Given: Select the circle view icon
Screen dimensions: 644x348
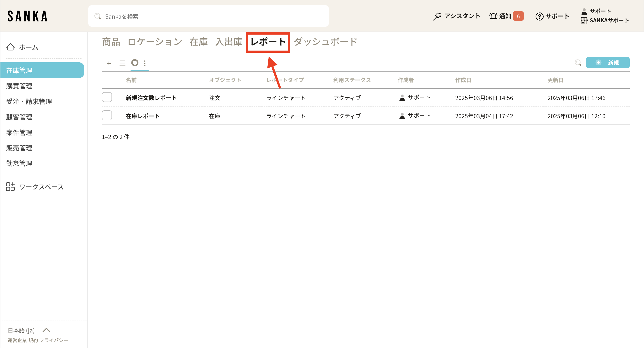Looking at the screenshot, I should [135, 63].
